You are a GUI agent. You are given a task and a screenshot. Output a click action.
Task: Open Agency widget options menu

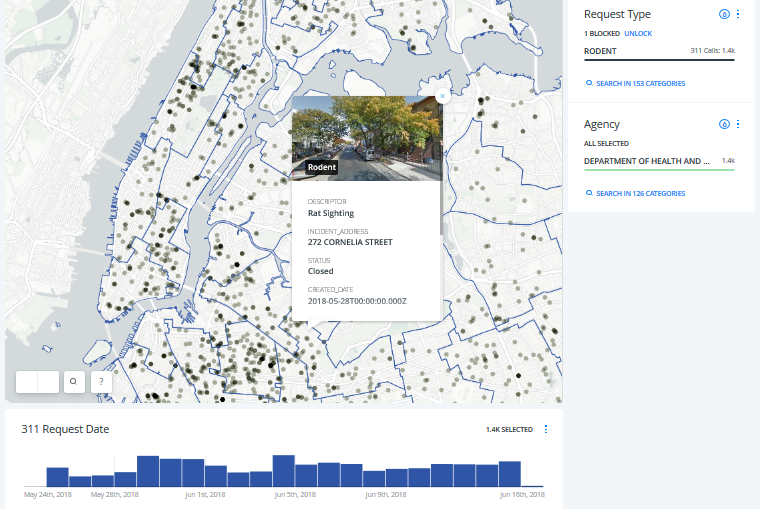tap(738, 125)
